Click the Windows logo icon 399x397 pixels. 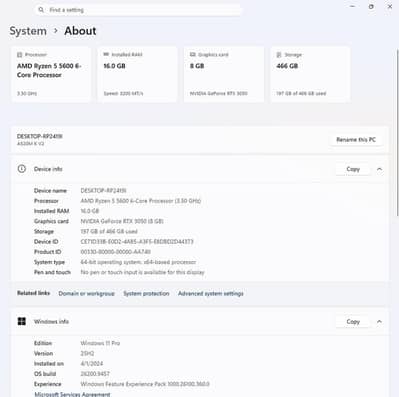22,321
